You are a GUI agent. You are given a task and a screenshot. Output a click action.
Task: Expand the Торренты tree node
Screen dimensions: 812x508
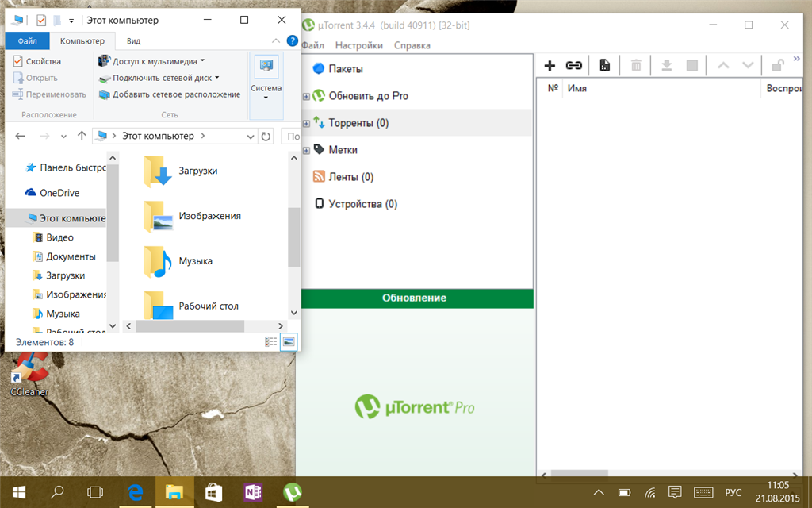(306, 123)
